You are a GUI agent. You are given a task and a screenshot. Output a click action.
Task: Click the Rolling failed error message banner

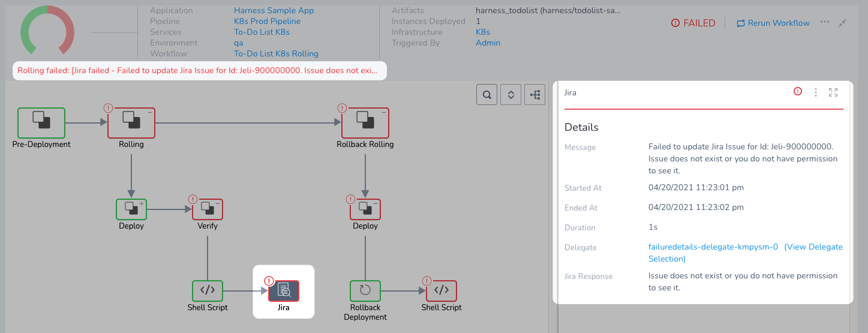[x=199, y=70]
